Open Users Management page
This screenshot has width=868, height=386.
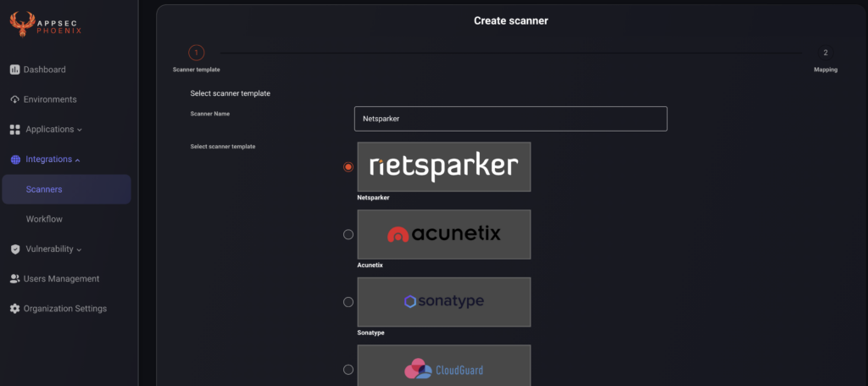(61, 279)
